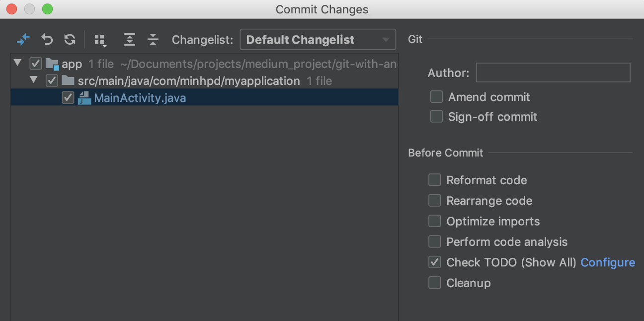Click the Expand All icon
The height and width of the screenshot is (321, 644).
130,40
